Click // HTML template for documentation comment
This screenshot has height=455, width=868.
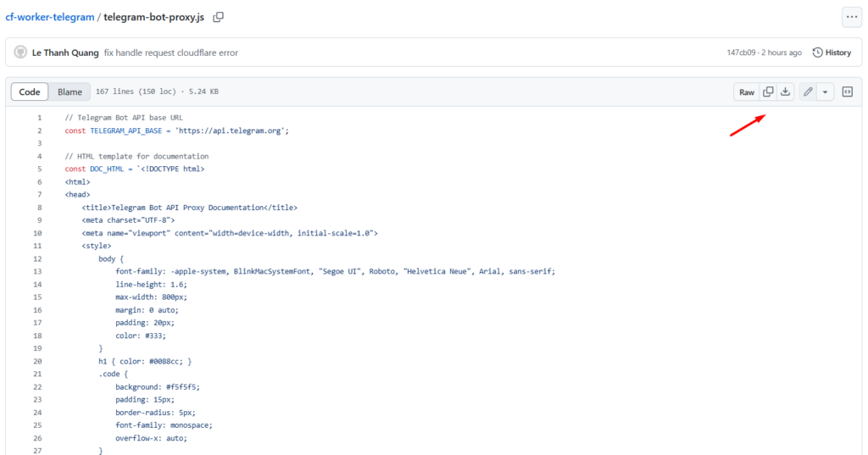pyautogui.click(x=136, y=156)
